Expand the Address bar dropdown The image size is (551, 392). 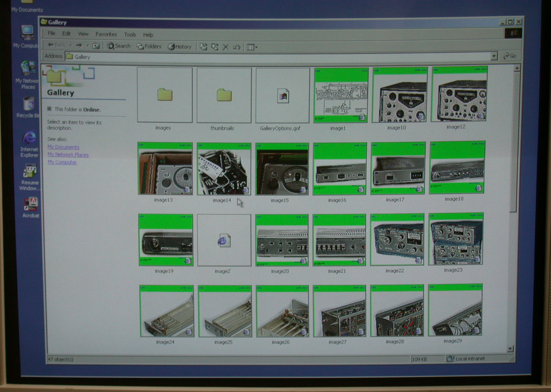(x=494, y=56)
